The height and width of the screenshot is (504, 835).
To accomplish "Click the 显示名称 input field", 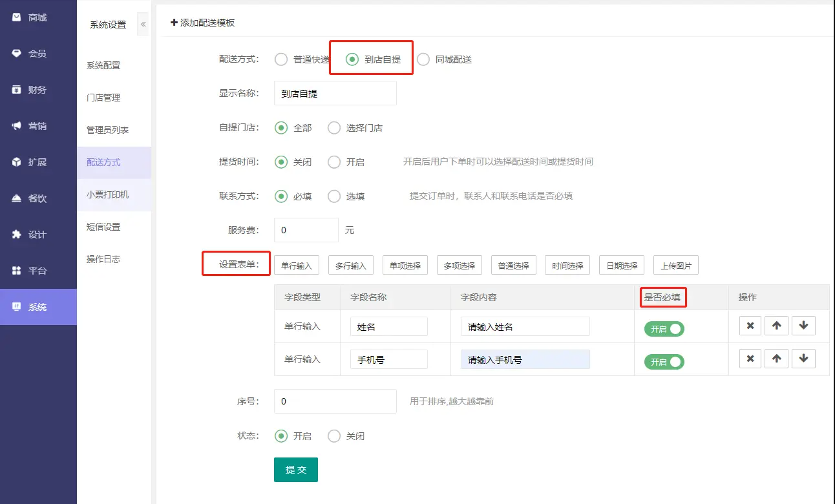I will pos(335,93).
